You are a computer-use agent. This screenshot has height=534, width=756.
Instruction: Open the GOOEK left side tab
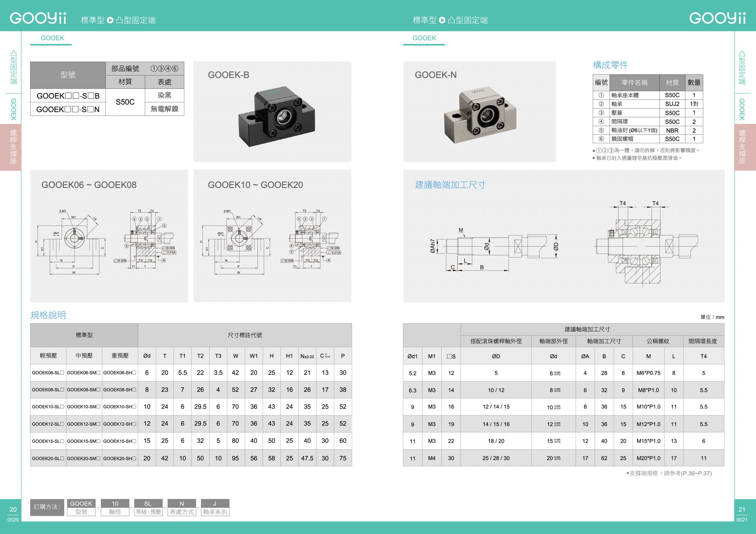[13, 109]
